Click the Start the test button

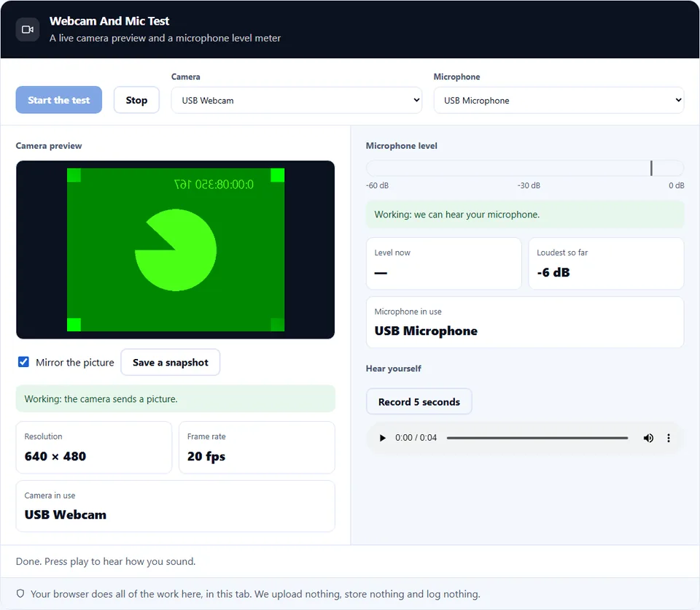point(59,100)
